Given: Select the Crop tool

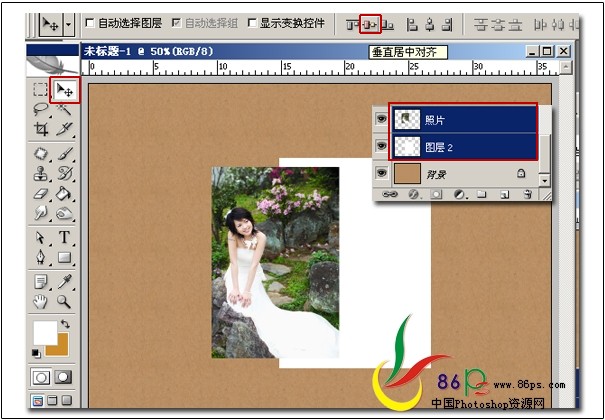Looking at the screenshot, I should (41, 129).
